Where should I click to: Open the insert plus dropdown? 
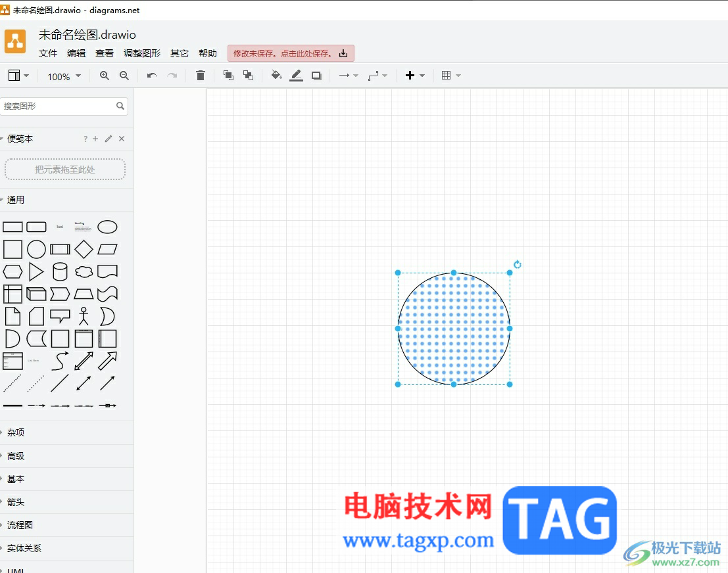[415, 75]
